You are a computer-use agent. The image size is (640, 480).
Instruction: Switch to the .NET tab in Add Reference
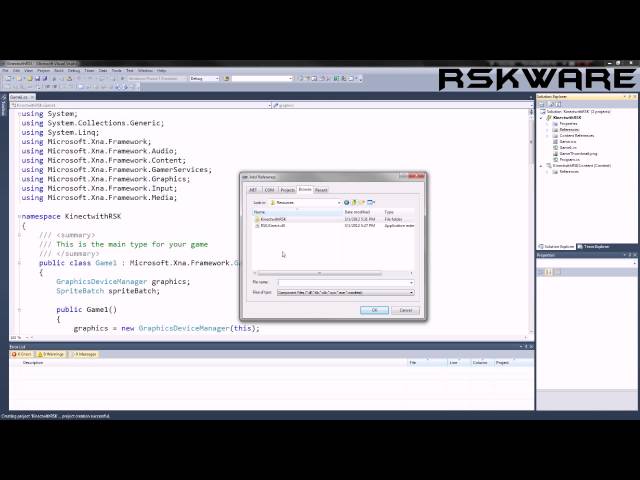[253, 190]
